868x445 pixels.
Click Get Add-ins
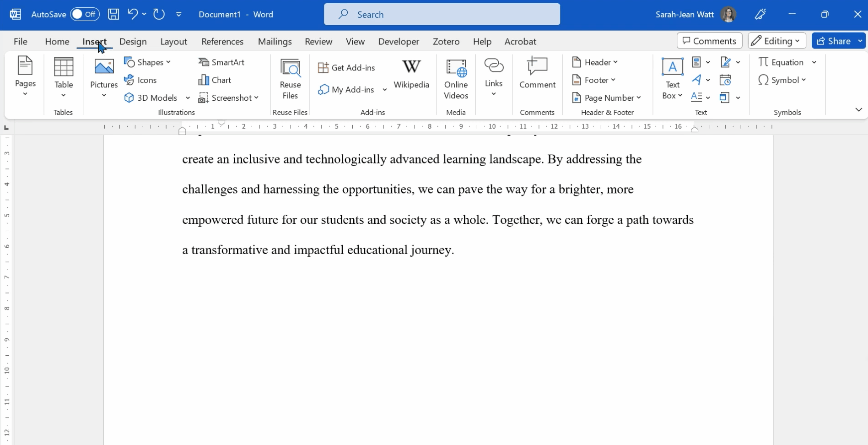346,68
